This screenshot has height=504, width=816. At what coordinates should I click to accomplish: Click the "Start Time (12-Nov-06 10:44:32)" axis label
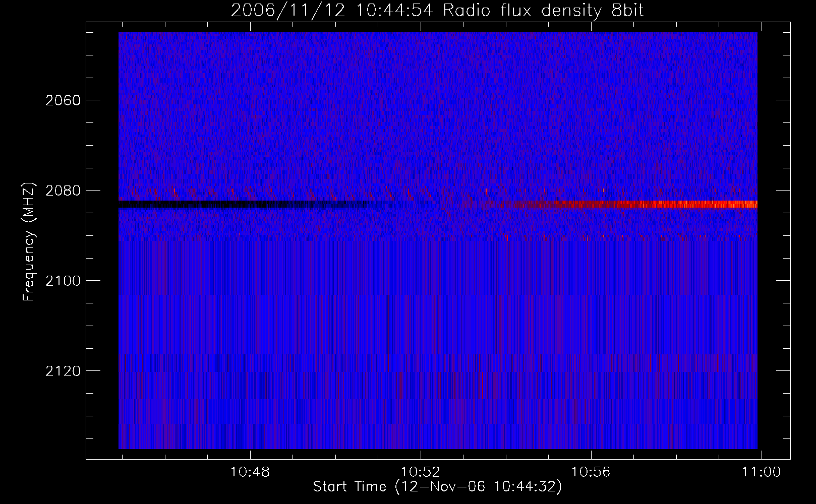(x=437, y=487)
